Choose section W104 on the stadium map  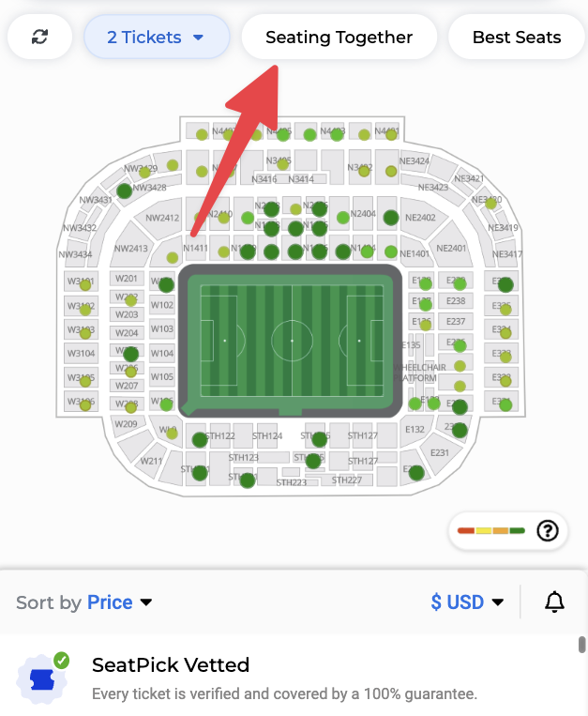[162, 353]
